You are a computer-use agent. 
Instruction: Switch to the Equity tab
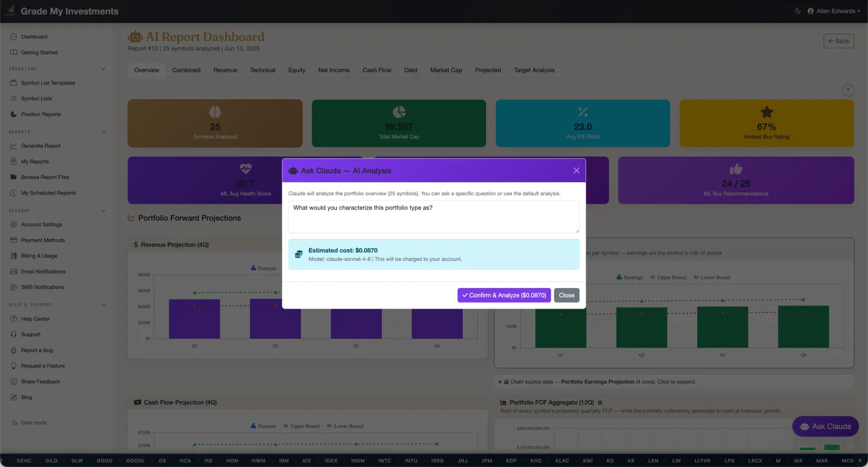click(297, 71)
